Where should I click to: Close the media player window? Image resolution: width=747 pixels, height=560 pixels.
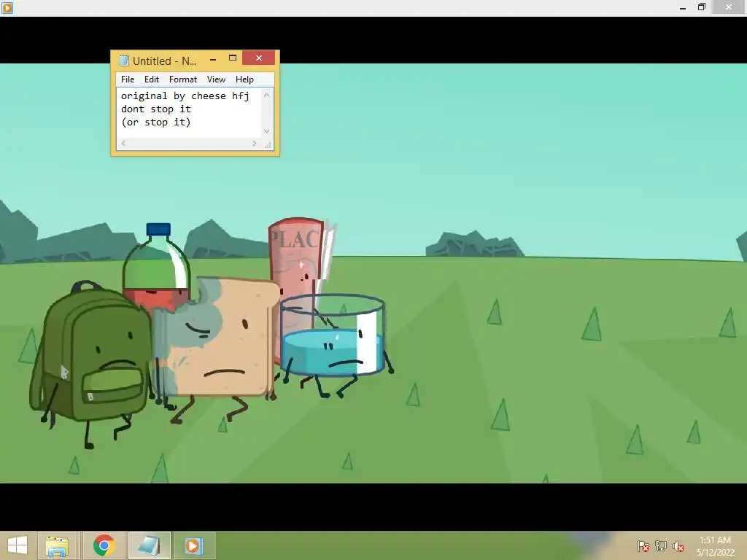729,7
